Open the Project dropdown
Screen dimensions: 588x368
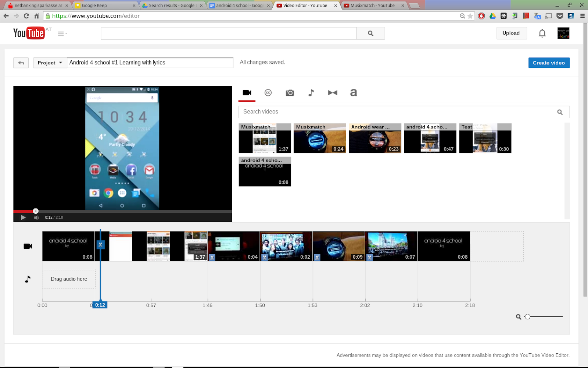(x=50, y=63)
